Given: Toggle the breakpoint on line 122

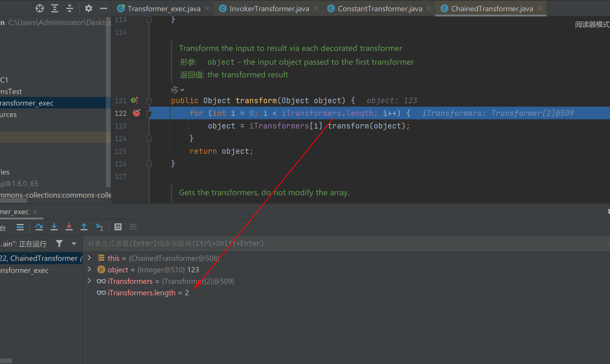Looking at the screenshot, I should point(136,113).
